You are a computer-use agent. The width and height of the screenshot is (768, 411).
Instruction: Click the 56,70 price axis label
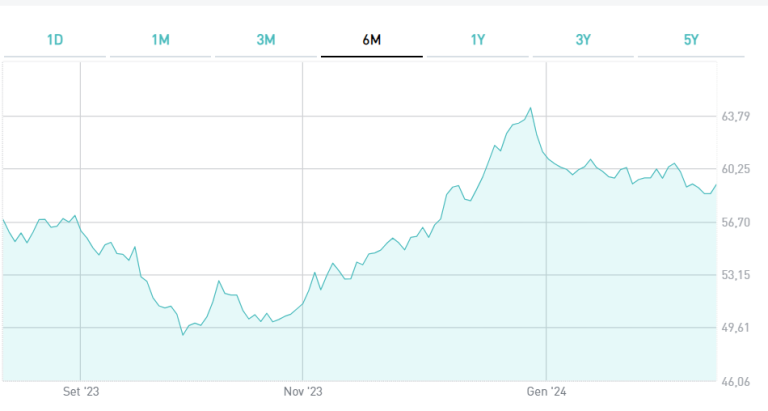pyautogui.click(x=736, y=222)
